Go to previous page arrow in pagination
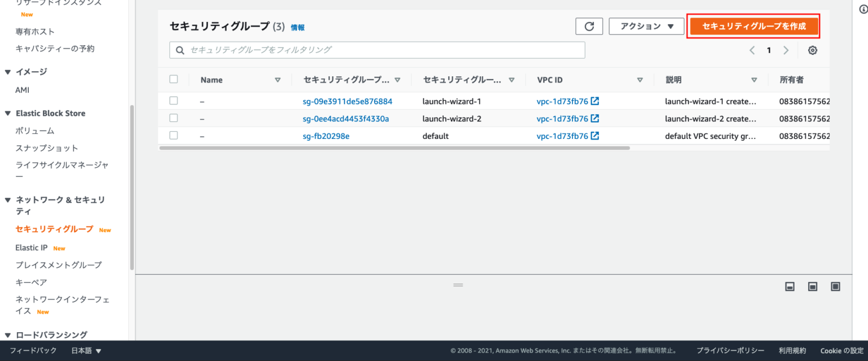This screenshot has height=361, width=868. (x=752, y=50)
